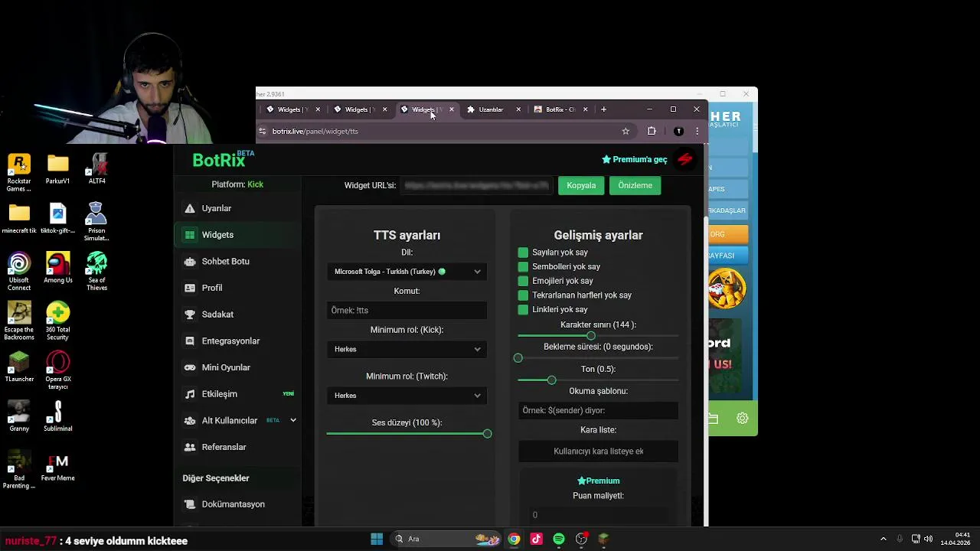
Task: Click the red profile avatar icon
Action: pyautogui.click(x=685, y=159)
